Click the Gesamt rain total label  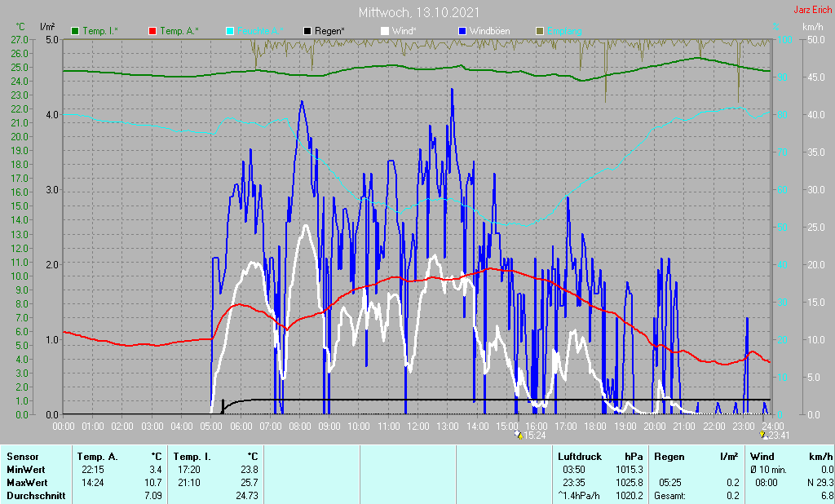(670, 496)
